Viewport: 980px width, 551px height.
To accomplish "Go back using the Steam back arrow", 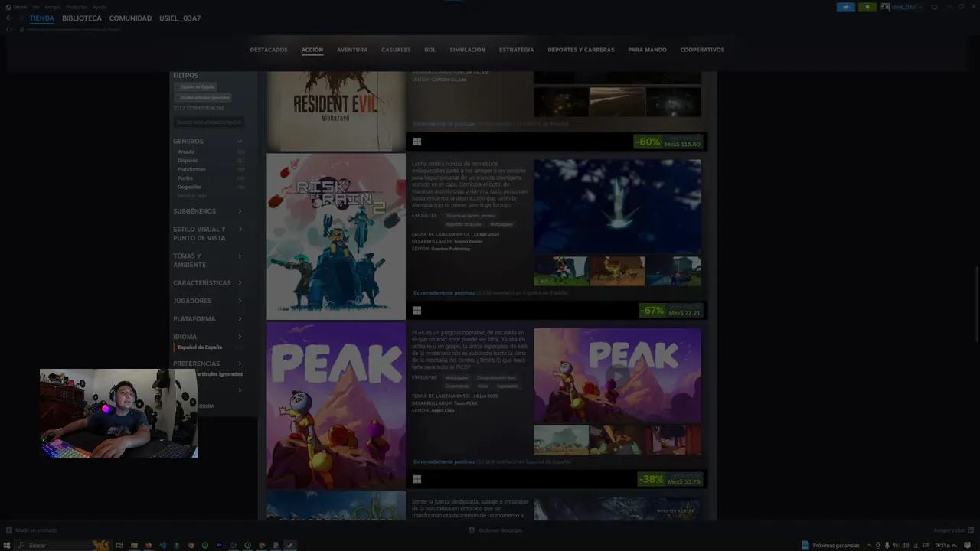I will pos(9,18).
